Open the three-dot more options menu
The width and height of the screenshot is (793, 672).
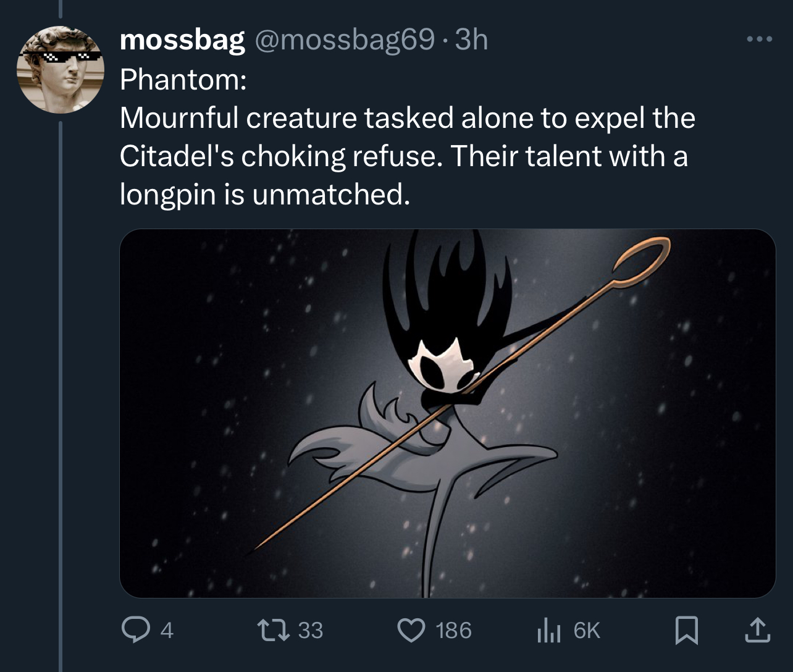click(758, 40)
